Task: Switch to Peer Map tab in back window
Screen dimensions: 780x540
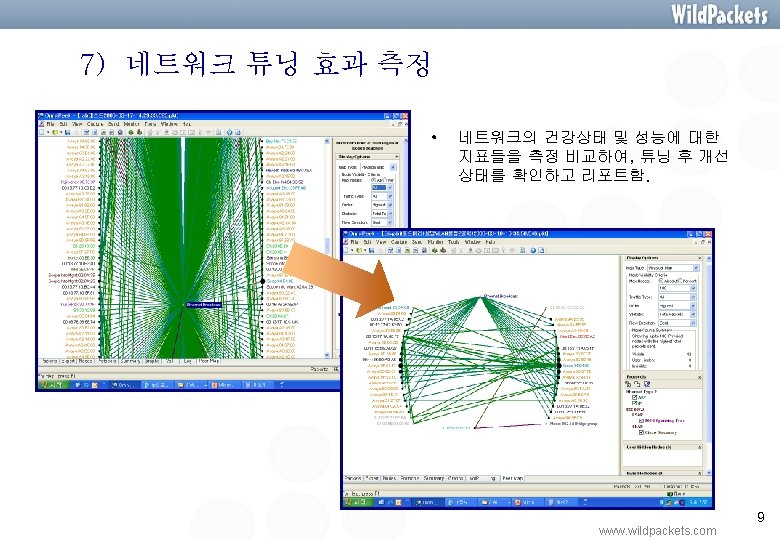Action: [208, 361]
